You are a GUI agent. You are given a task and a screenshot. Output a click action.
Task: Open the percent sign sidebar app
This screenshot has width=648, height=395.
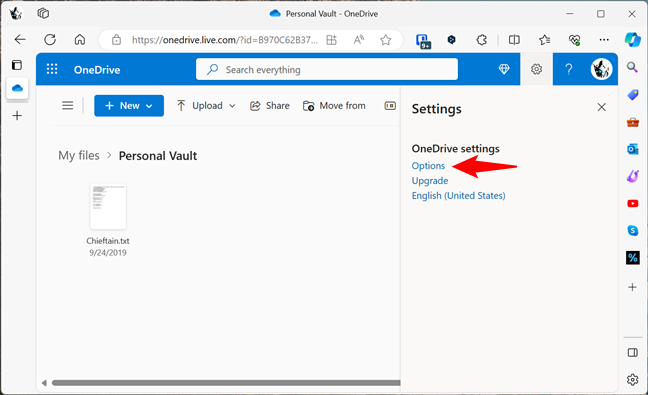point(633,258)
